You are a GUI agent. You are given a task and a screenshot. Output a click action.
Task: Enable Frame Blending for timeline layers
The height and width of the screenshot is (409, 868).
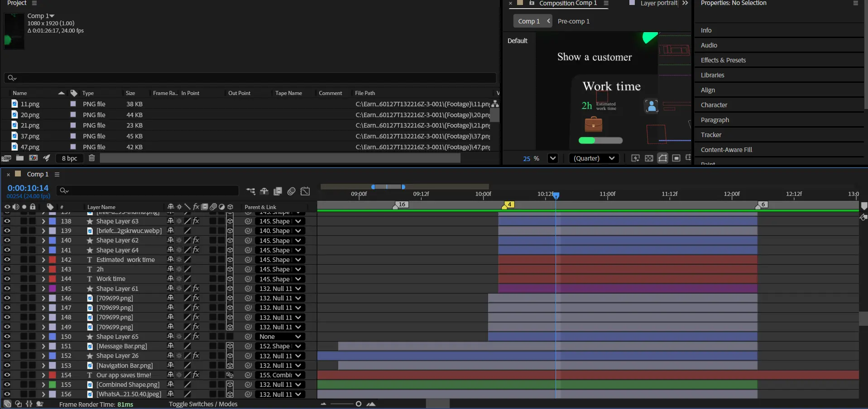click(x=278, y=191)
